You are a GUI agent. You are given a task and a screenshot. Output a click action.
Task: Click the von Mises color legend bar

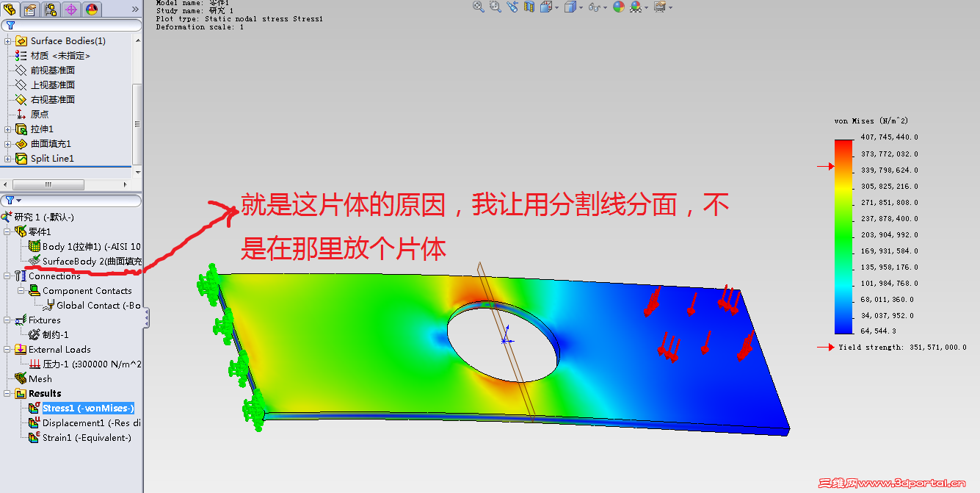pos(844,236)
